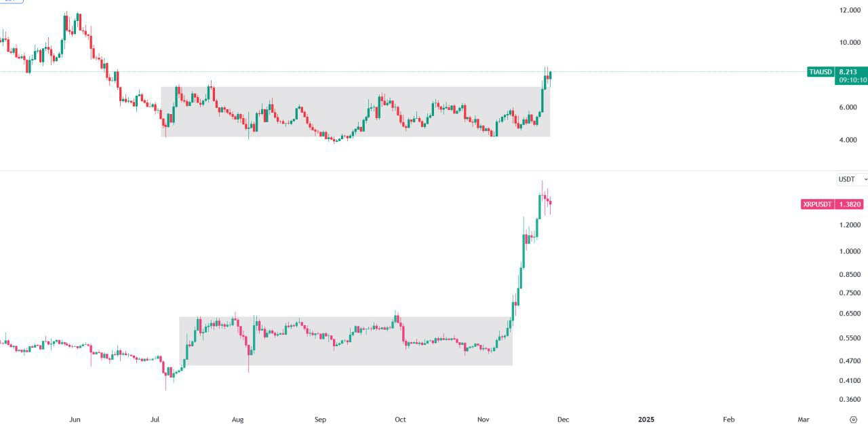Click the Dec label on the time axis
Screen dimensions: 868x425
tap(565, 420)
